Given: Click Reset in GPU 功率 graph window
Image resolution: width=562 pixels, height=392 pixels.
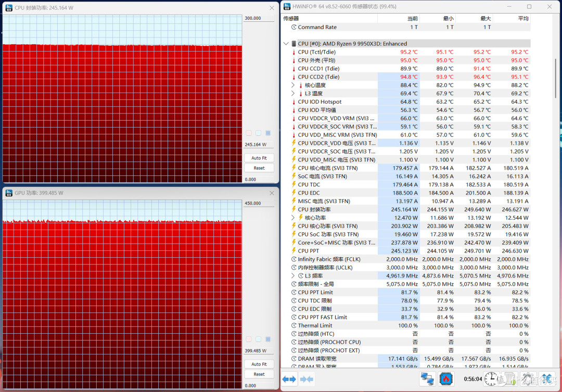Looking at the screenshot, I should pos(259,374).
